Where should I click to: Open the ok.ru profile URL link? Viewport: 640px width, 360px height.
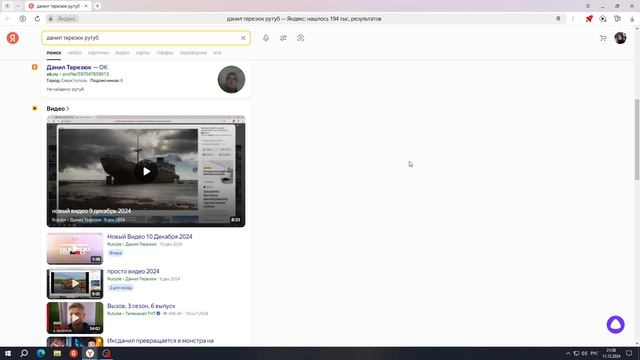78,74
